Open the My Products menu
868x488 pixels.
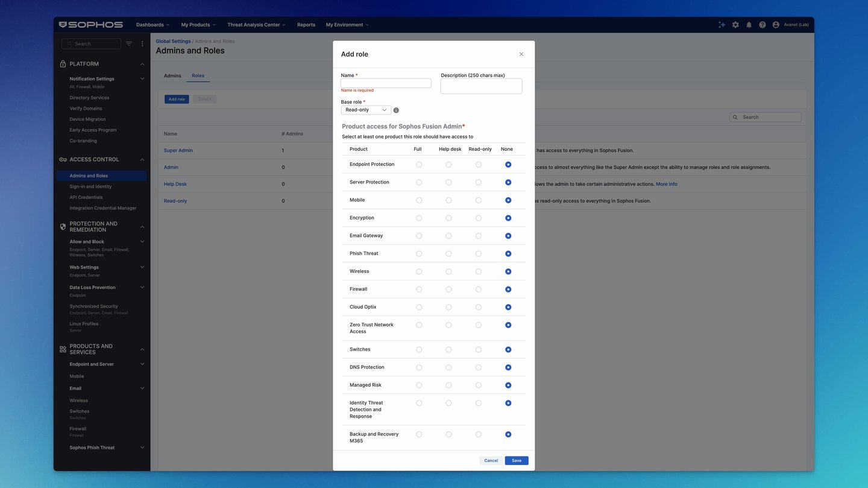tap(198, 25)
